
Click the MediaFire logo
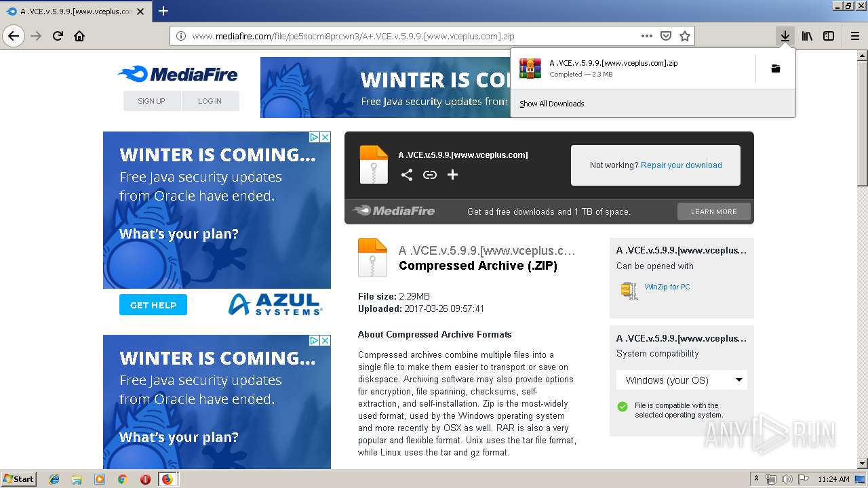tap(178, 75)
